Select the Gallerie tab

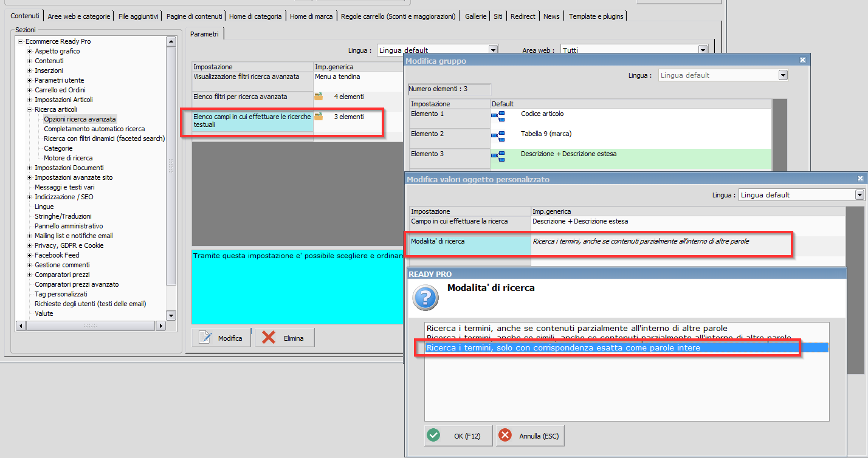(x=475, y=16)
